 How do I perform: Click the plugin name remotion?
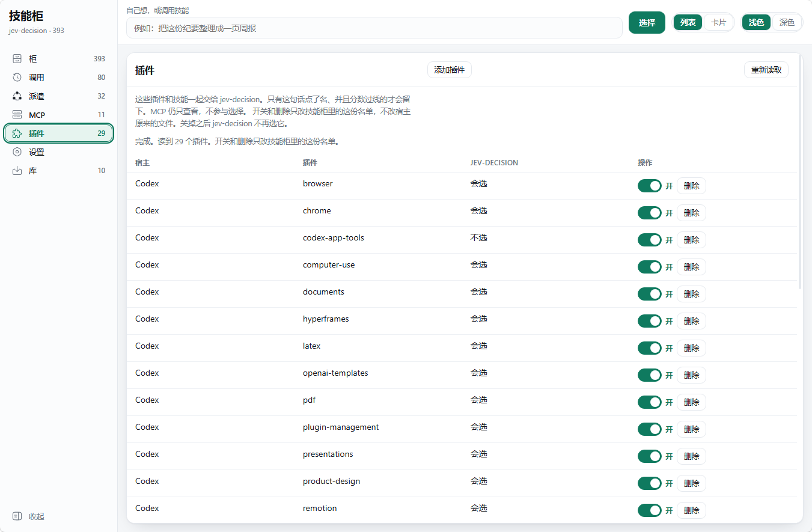click(320, 508)
